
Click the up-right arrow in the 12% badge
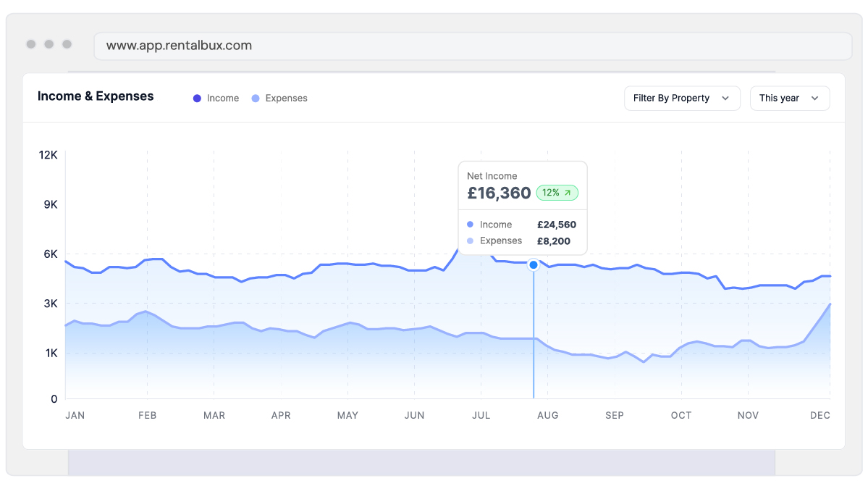tap(568, 193)
